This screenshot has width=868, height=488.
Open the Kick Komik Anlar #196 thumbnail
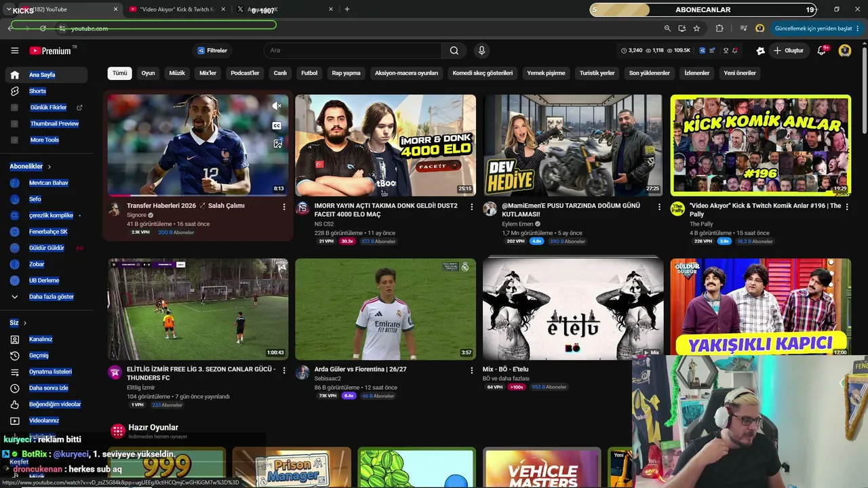point(760,145)
